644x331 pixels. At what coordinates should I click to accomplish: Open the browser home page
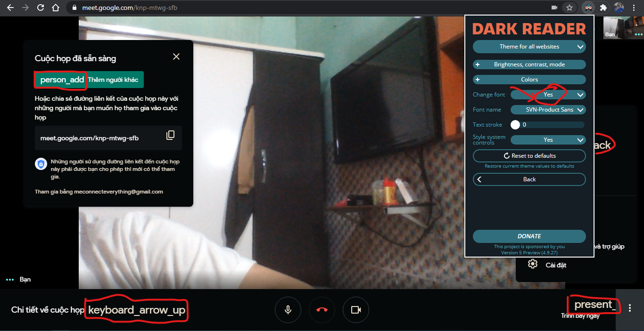[56, 8]
